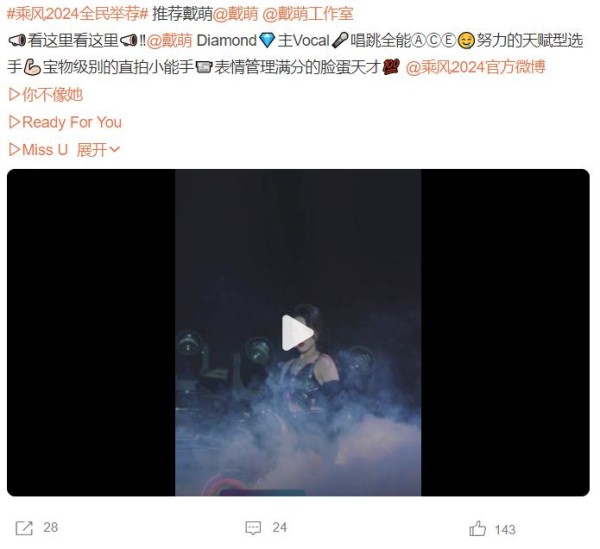Play the 你不像她 video link
The image size is (600, 549).
tap(46, 94)
